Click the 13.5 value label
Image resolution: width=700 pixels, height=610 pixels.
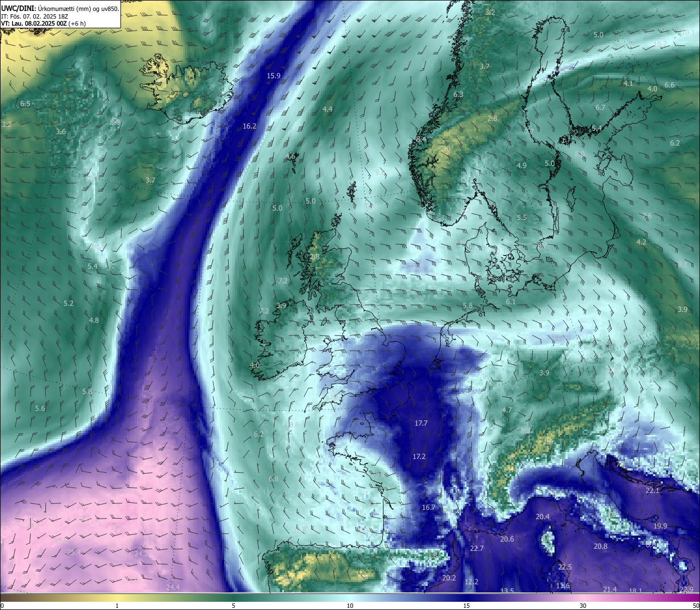507,591
